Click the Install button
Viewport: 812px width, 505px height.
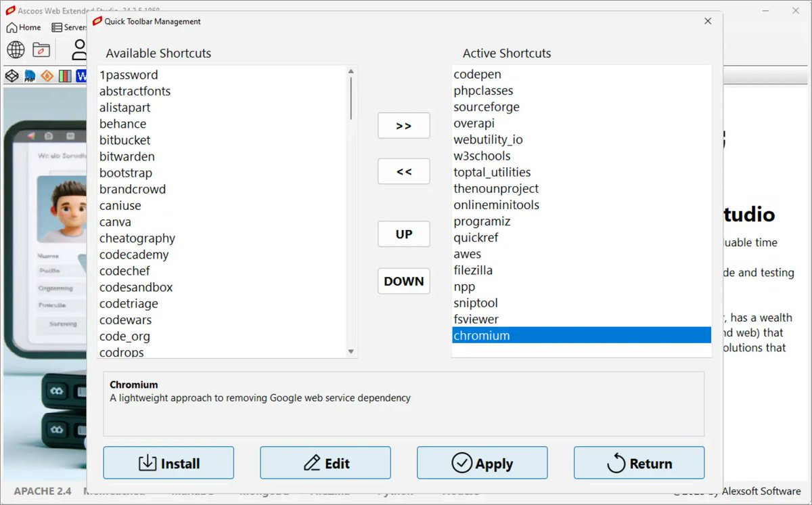coord(168,462)
